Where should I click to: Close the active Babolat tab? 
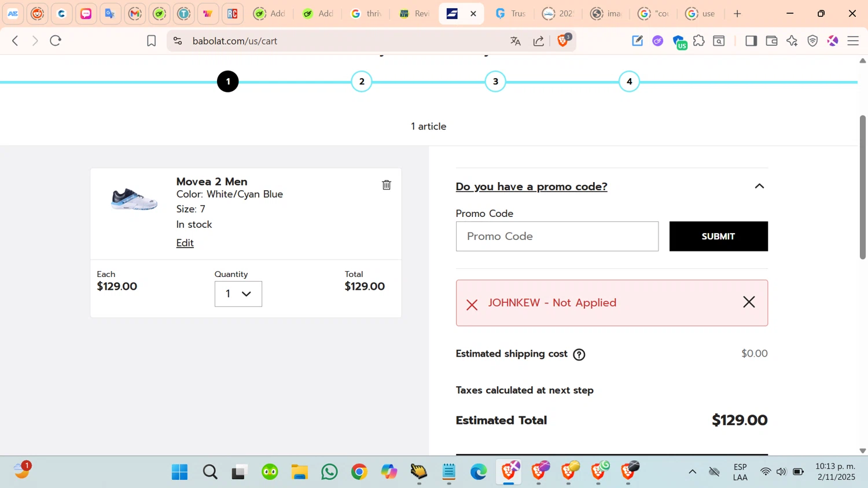click(x=473, y=13)
